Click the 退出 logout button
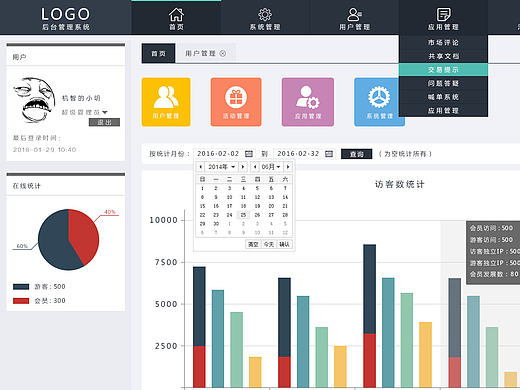The width and height of the screenshot is (520, 390). tap(104, 122)
